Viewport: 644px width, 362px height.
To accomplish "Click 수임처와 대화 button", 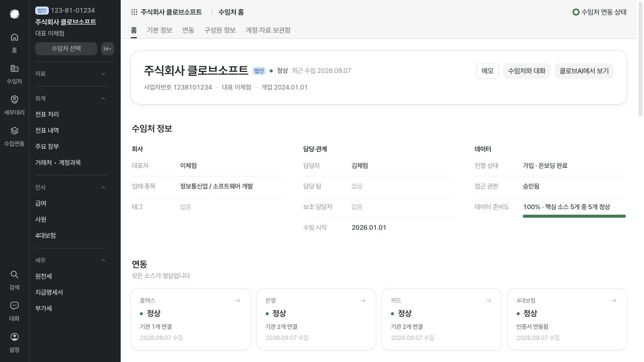I will point(527,71).
